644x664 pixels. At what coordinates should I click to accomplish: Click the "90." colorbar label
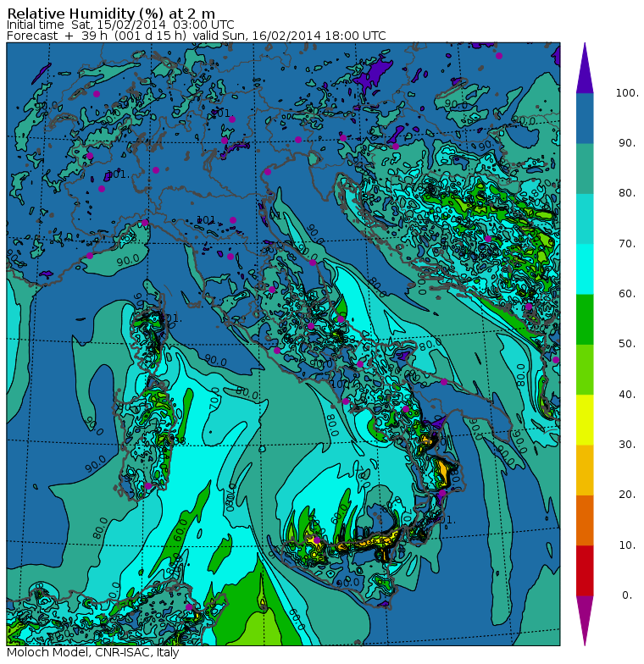[x=627, y=143]
